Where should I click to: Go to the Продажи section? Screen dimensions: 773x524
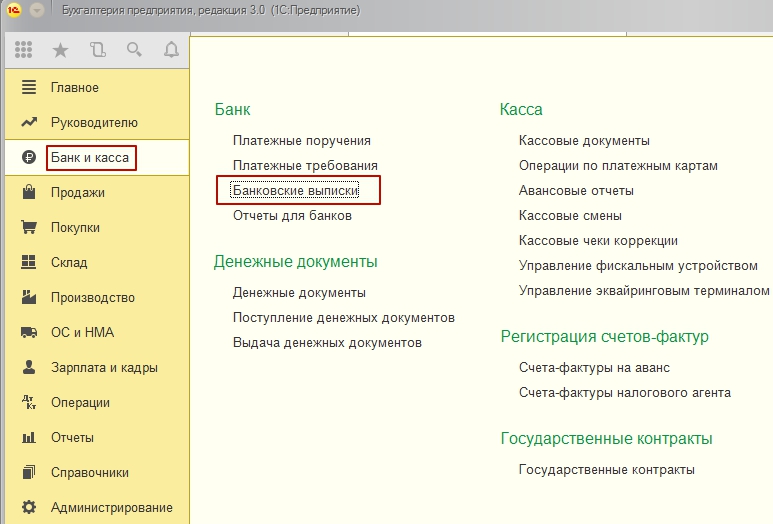[78, 193]
